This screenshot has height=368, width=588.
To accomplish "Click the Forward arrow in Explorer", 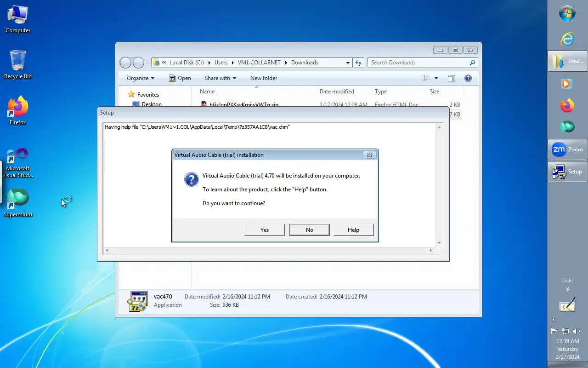I will (x=138, y=63).
